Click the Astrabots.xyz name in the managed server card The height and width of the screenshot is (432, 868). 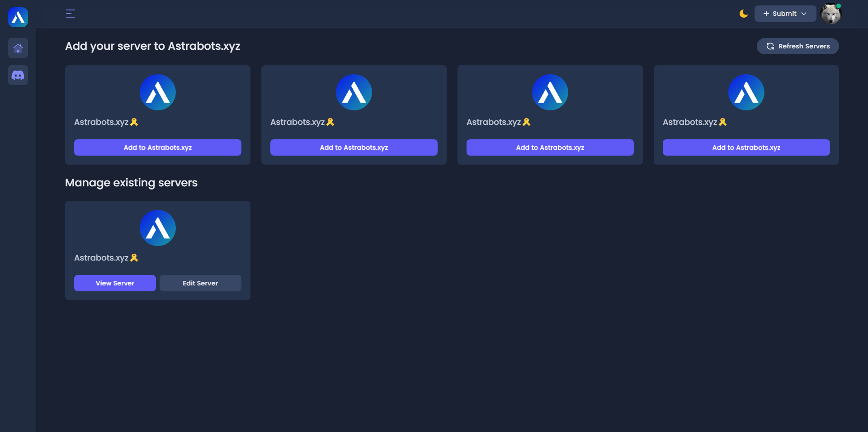tap(101, 258)
